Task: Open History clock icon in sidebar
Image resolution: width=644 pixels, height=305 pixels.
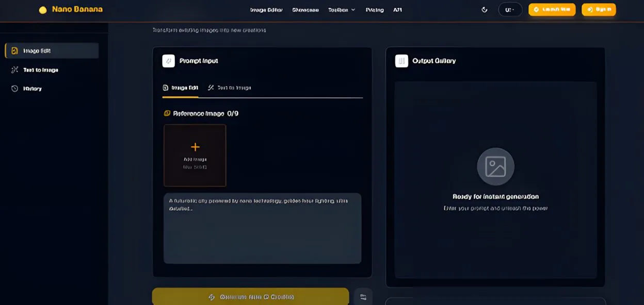Action: (15, 89)
